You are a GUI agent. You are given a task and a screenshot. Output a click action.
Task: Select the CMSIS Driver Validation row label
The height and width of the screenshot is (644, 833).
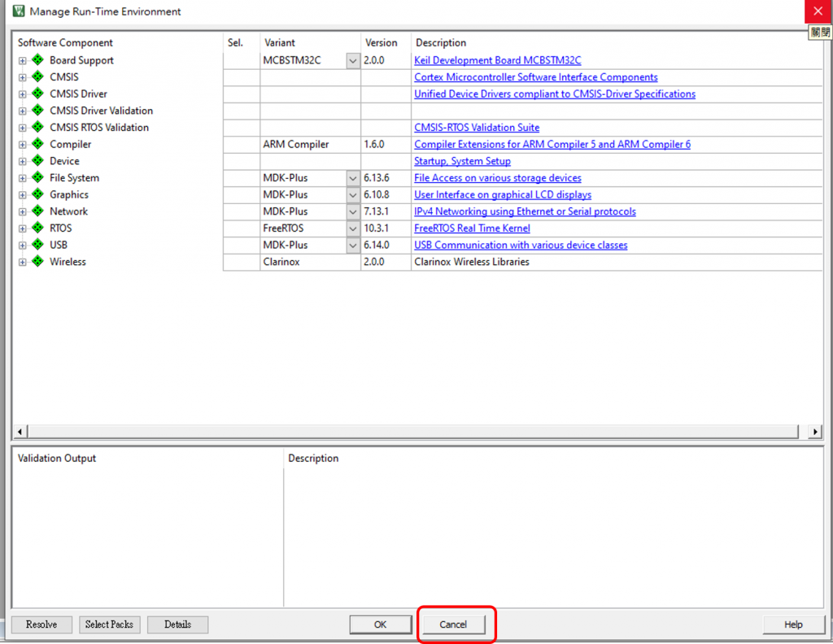pos(101,111)
